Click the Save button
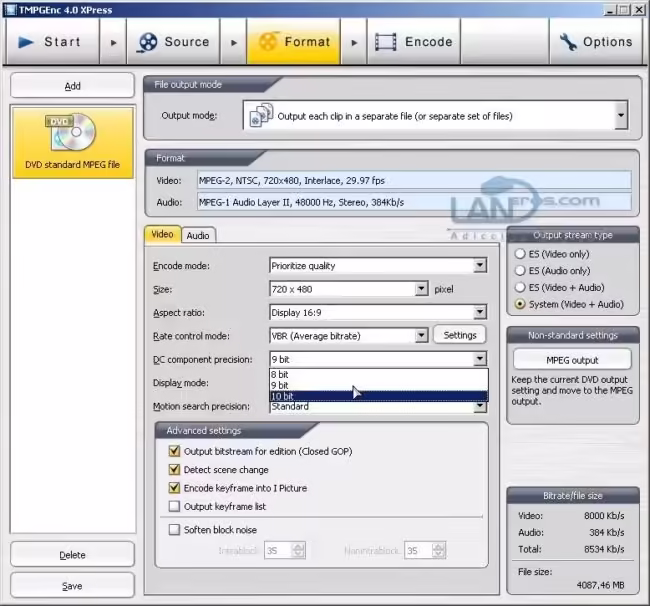Screen dimensions: 650x606 pos(73,586)
